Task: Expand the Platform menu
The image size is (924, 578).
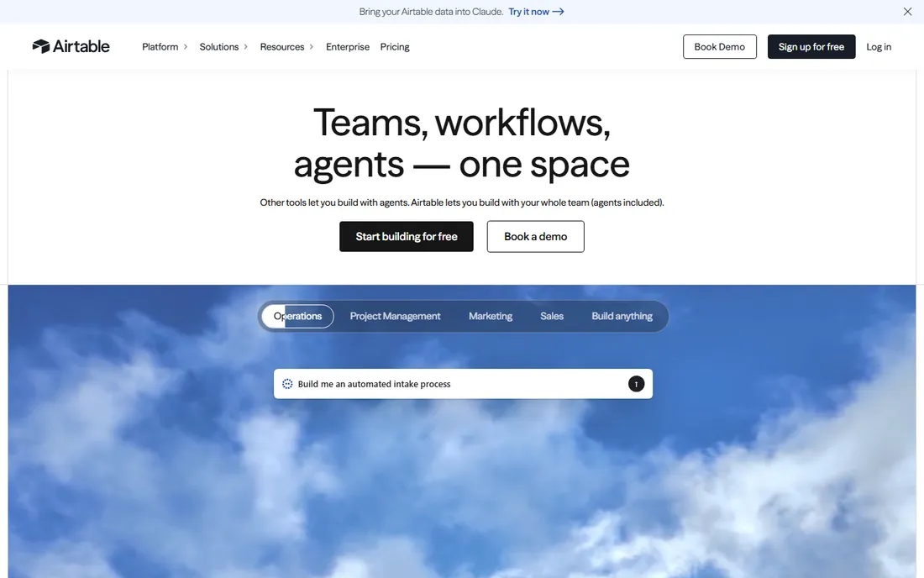Action: (x=165, y=46)
